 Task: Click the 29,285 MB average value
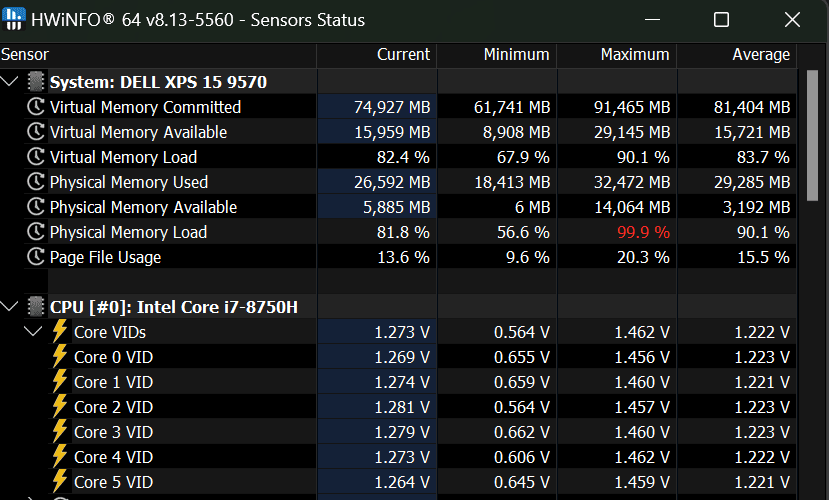(752, 182)
